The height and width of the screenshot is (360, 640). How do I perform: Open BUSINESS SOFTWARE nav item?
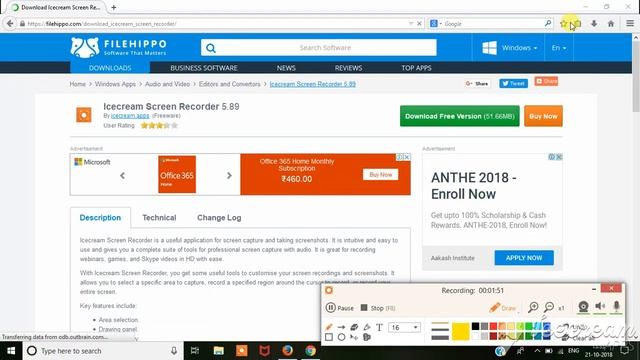(x=204, y=68)
